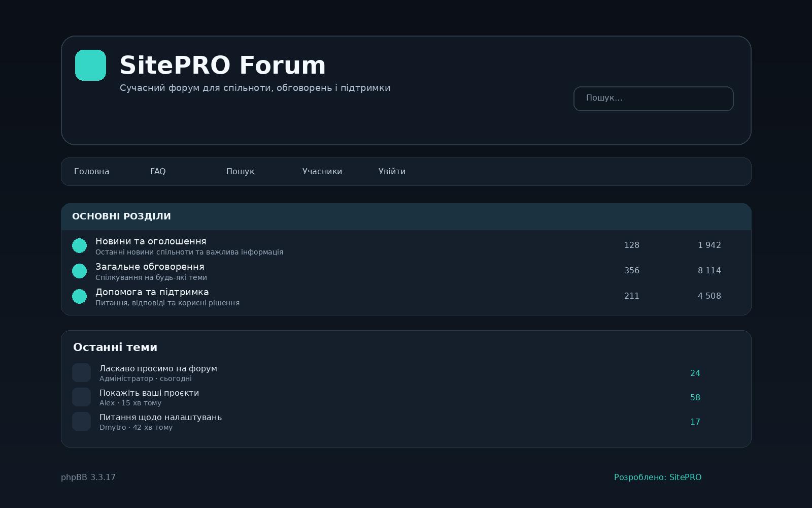Image resolution: width=812 pixels, height=508 pixels.
Task: Open the Головна navigation item
Action: [92, 172]
